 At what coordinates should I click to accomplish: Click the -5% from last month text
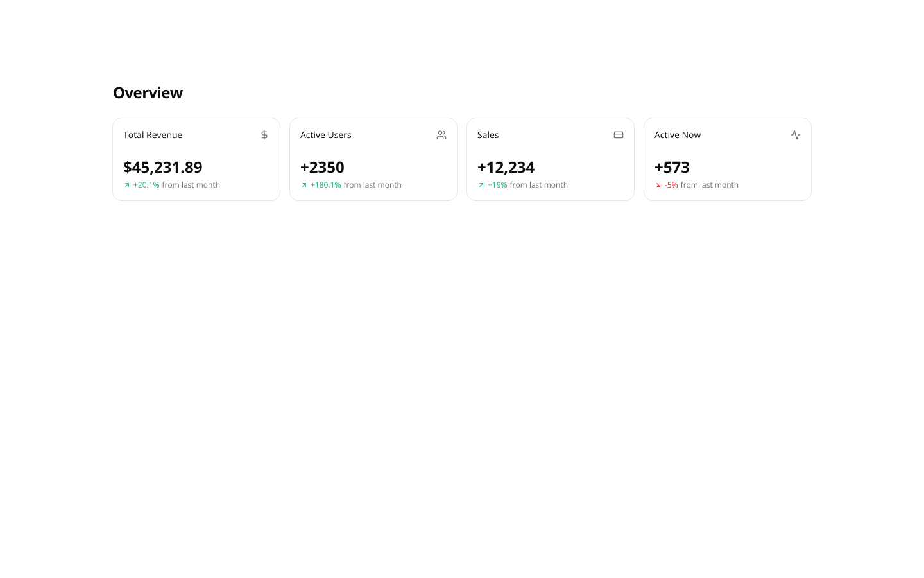(x=698, y=185)
